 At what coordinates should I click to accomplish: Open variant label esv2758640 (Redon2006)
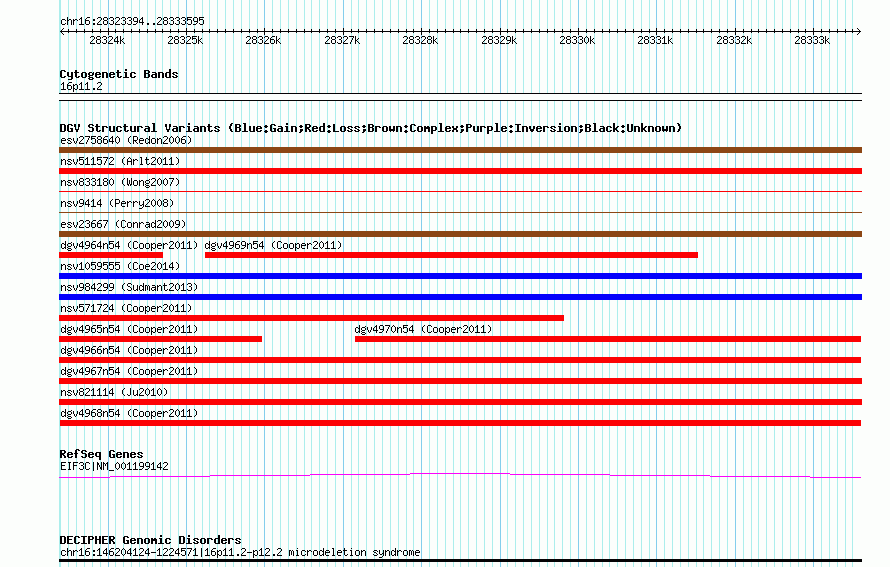(126, 140)
